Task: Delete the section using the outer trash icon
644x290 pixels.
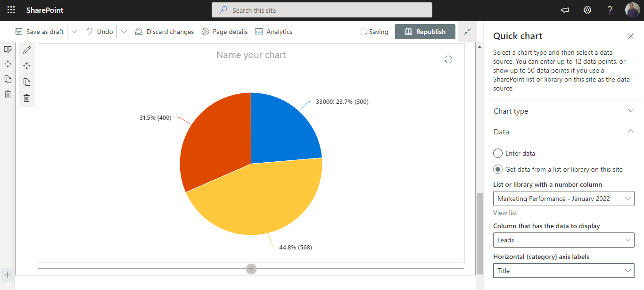Action: click(x=8, y=94)
